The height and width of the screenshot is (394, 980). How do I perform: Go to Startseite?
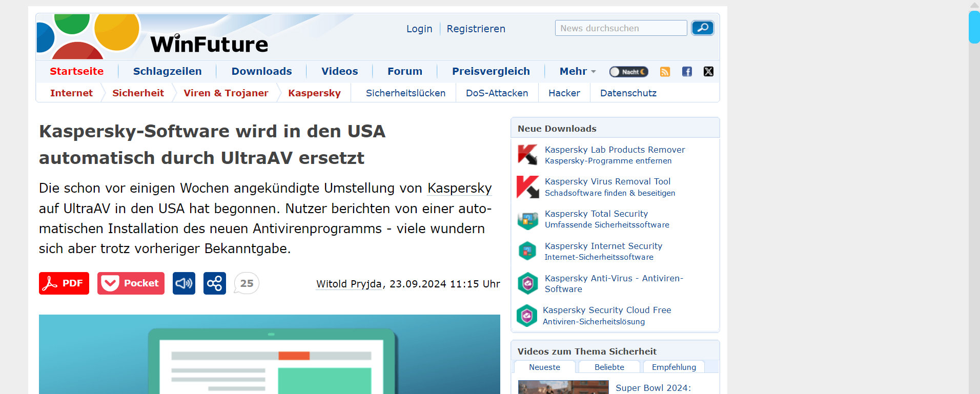[77, 71]
